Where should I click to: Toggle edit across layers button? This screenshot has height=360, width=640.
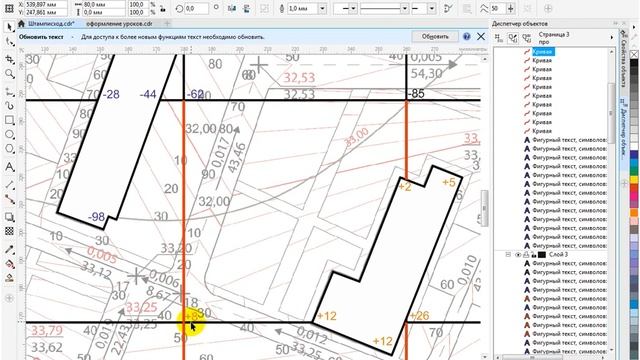pyautogui.click(x=513, y=38)
